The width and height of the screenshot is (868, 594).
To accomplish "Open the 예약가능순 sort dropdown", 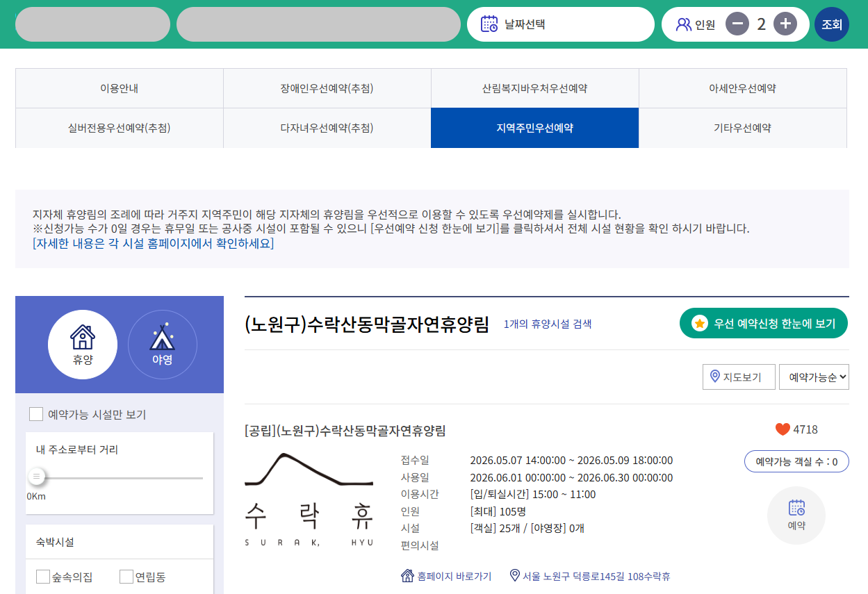I will point(814,377).
